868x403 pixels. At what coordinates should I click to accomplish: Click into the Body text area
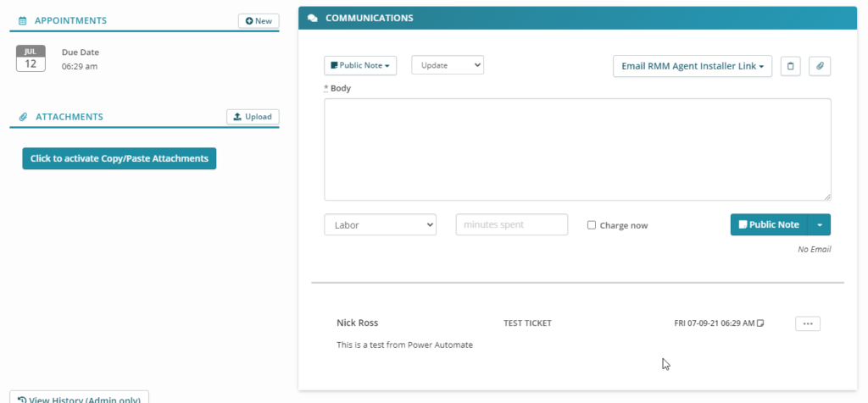576,149
